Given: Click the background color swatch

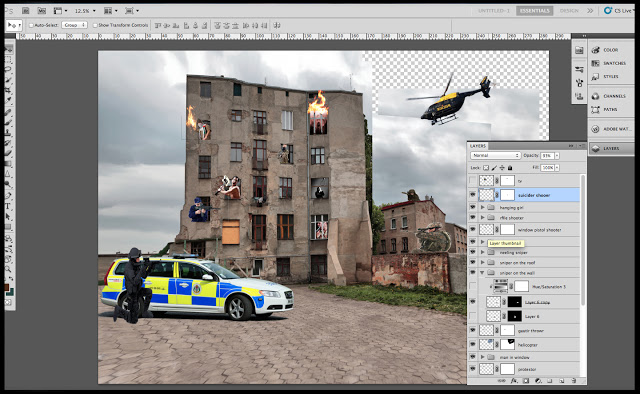Looking at the screenshot, I should [x=11, y=292].
